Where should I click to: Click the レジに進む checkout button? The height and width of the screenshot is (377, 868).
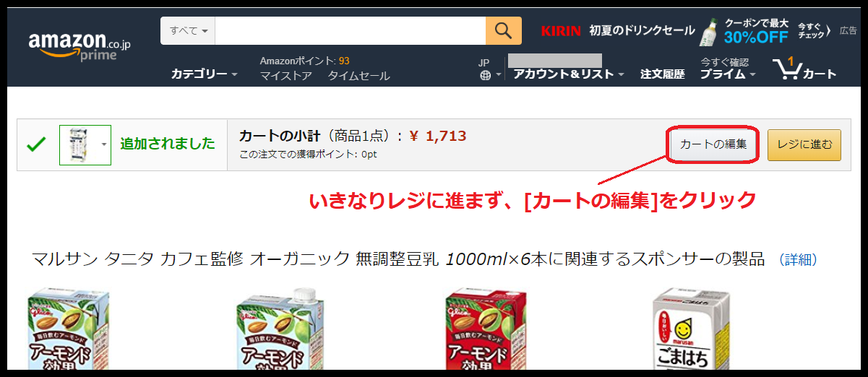tap(804, 144)
